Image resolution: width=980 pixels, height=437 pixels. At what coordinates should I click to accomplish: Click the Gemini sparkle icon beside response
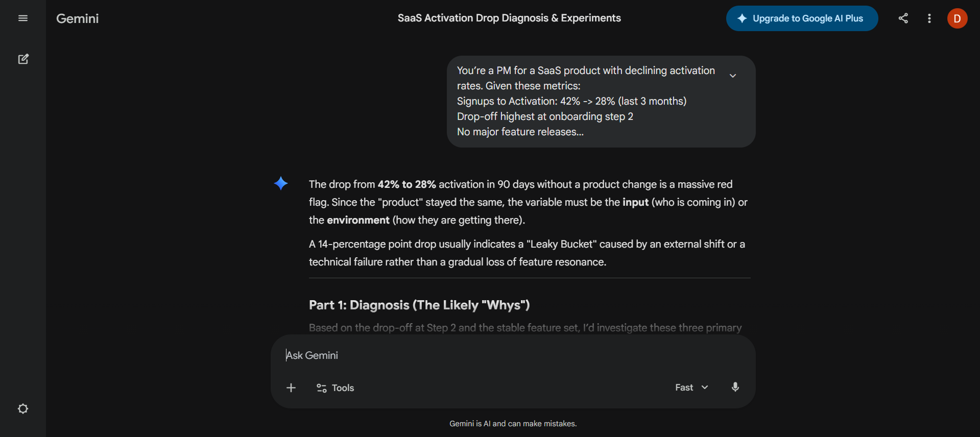pyautogui.click(x=281, y=183)
